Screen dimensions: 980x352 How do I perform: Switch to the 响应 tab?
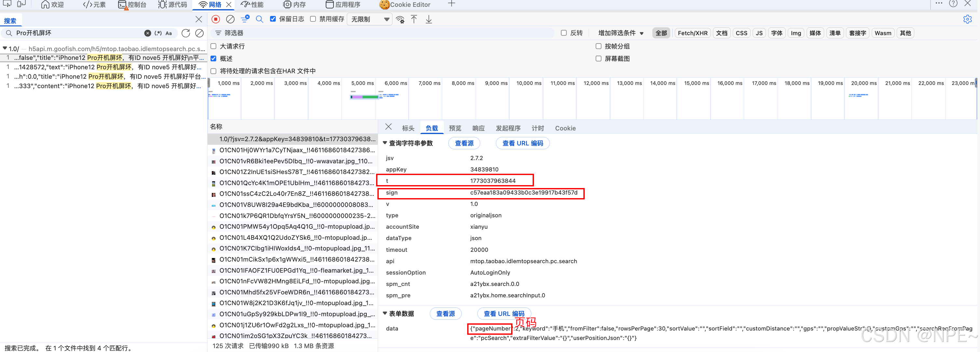(478, 128)
